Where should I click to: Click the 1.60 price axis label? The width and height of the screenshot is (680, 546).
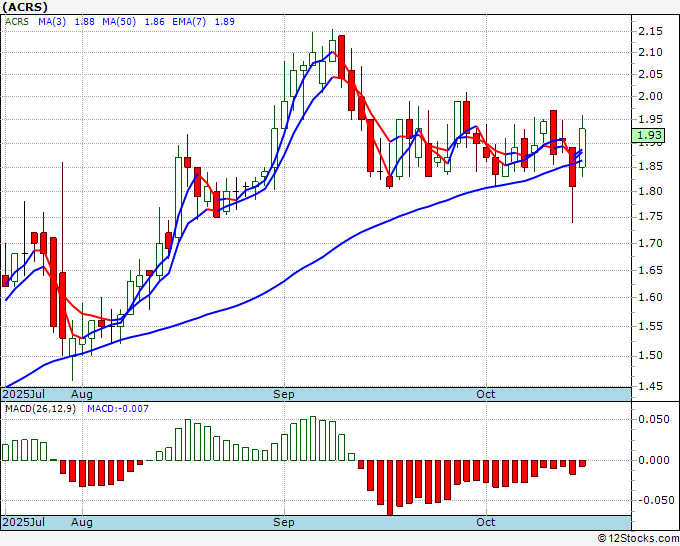coord(650,298)
